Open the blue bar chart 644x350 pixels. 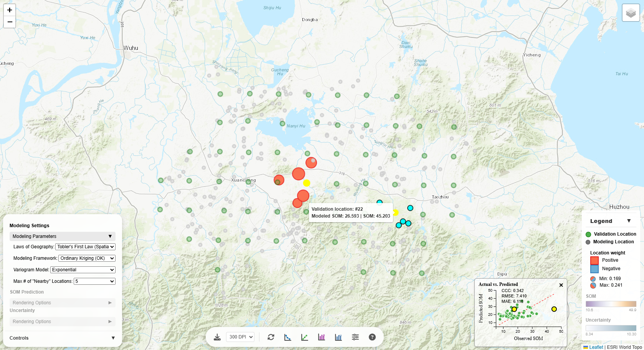tap(339, 337)
